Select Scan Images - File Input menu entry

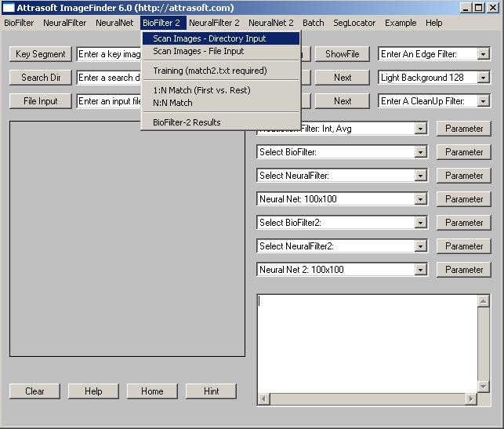198,51
